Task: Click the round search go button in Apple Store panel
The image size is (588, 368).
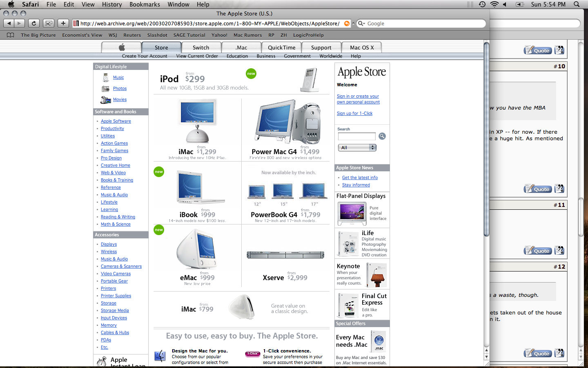Action: tap(382, 136)
